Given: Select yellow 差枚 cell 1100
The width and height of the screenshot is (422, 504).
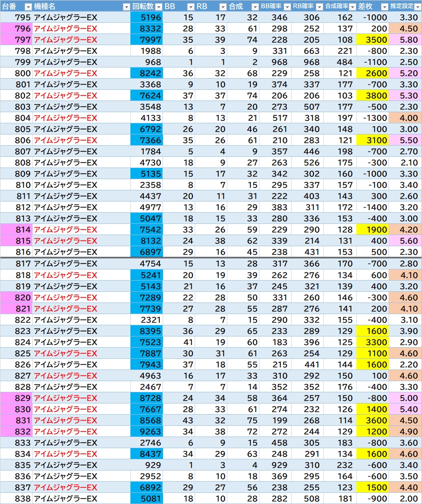Looking at the screenshot, I should [x=372, y=353].
